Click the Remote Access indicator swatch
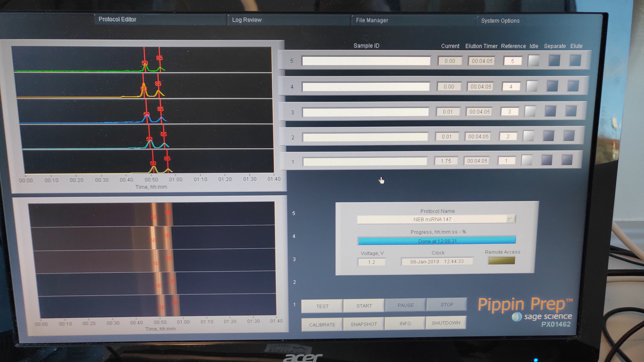The height and width of the screenshot is (362, 644). pos(501,261)
